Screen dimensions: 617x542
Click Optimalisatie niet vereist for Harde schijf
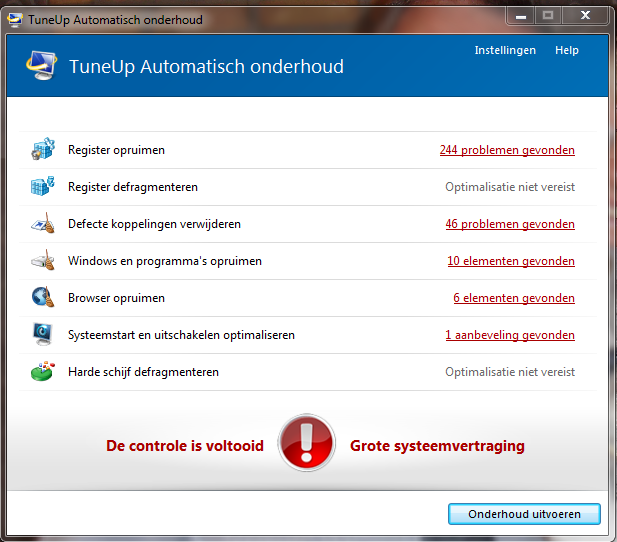pyautogui.click(x=510, y=372)
